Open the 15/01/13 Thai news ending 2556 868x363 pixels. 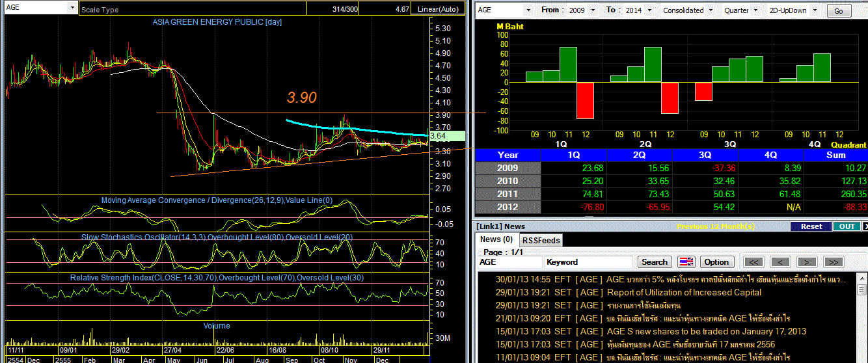point(635,345)
